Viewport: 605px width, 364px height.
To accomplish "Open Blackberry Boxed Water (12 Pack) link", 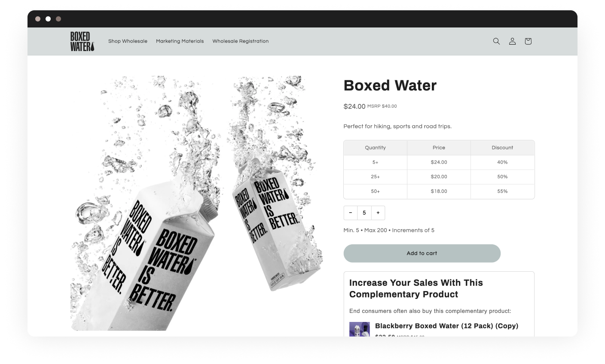I will [x=446, y=326].
